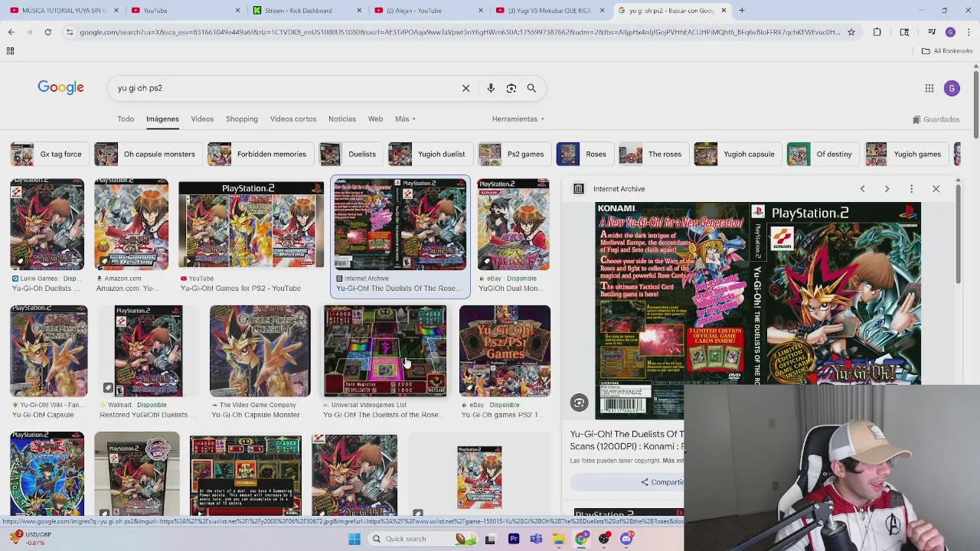980x551 pixels.
Task: Search inside image with the Lens button
Action: pos(579,403)
